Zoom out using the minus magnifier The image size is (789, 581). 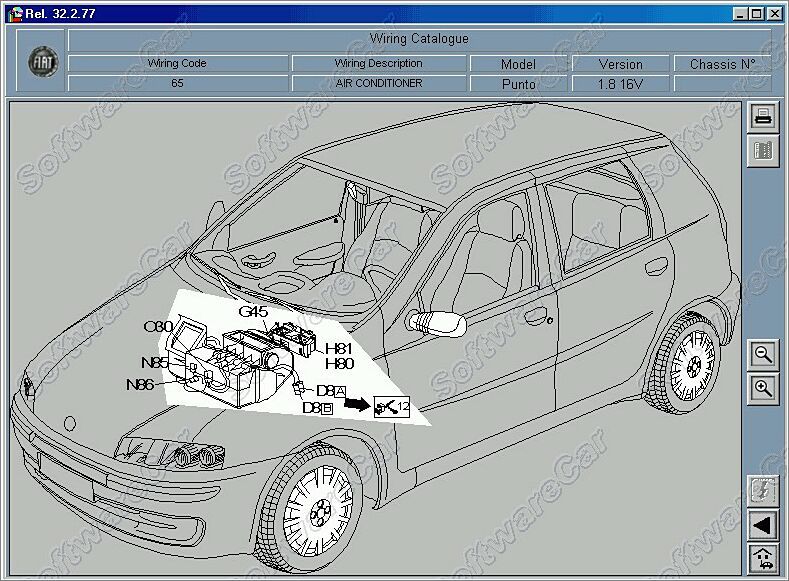click(x=763, y=354)
